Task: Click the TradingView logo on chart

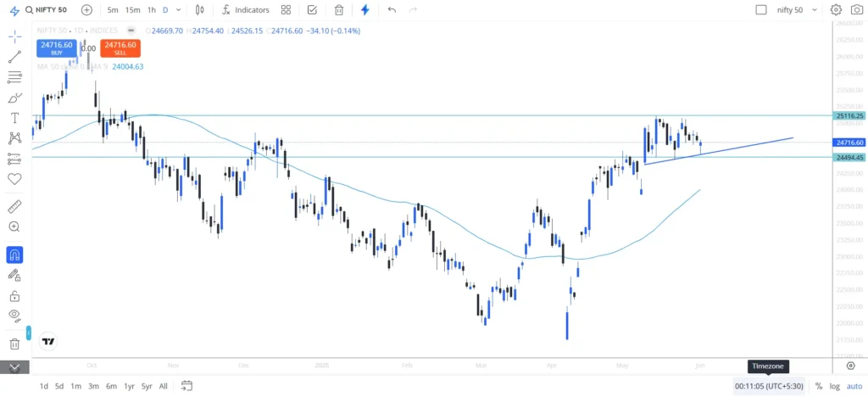Action: [48, 341]
